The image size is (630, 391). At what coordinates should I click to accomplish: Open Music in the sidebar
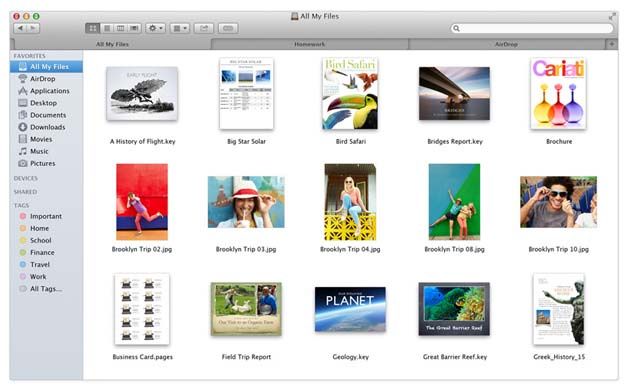[46, 151]
